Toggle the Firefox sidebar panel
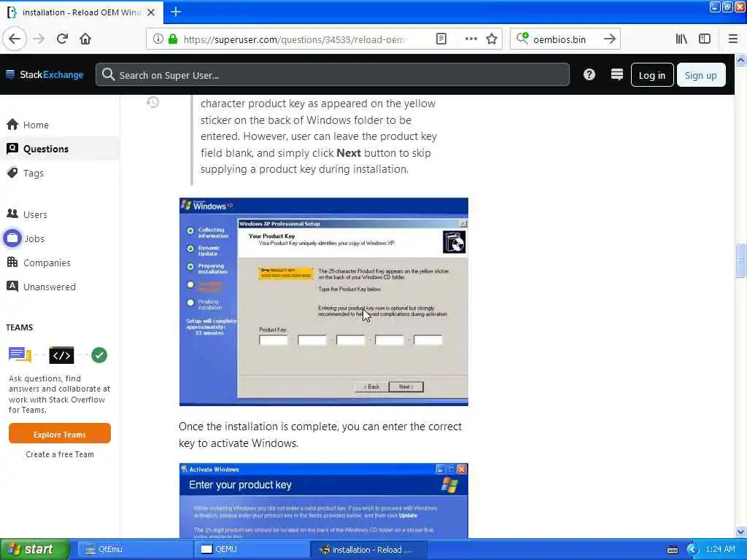The image size is (747, 560). pos(705,39)
